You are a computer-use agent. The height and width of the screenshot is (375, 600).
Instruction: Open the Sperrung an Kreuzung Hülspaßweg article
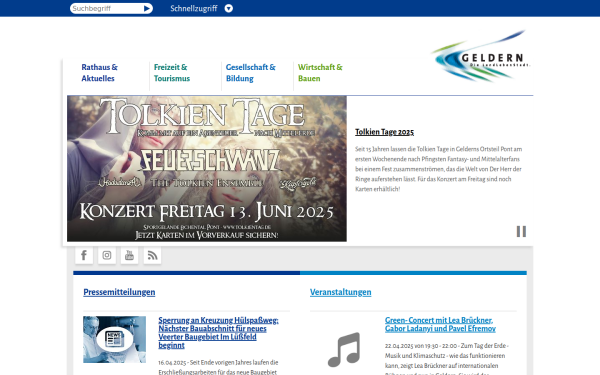[218, 333]
